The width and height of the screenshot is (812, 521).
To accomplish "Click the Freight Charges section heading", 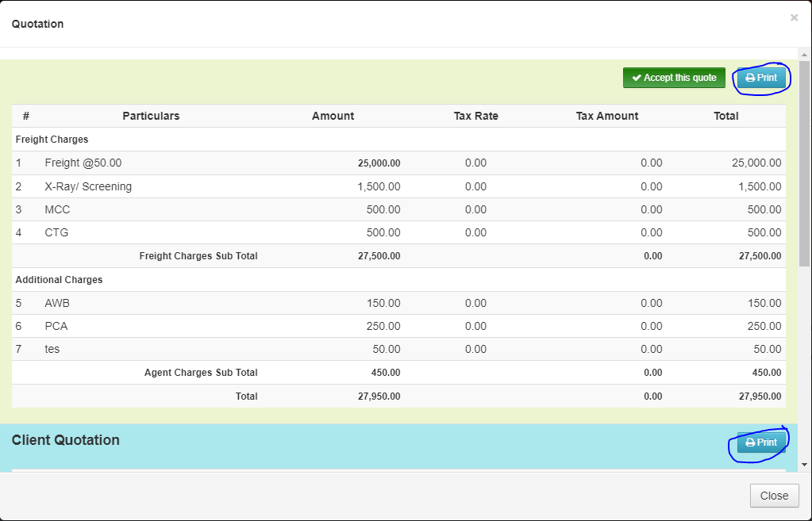I will click(x=52, y=140).
